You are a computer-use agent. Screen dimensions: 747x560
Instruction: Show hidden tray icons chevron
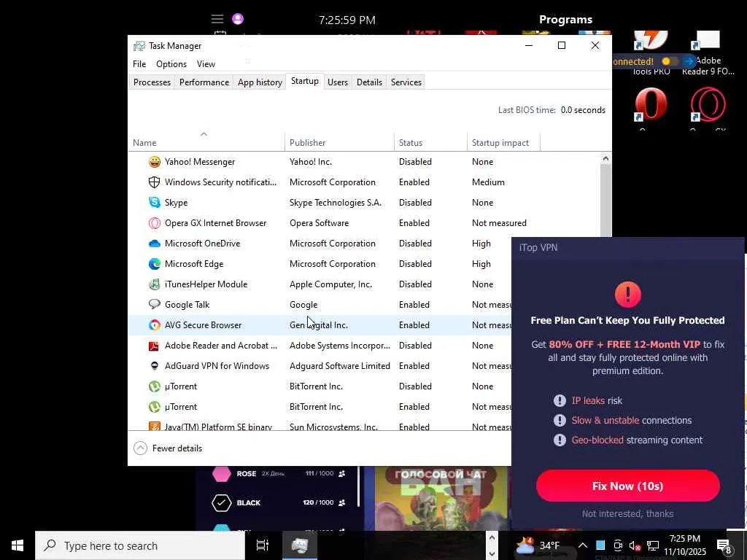583,545
